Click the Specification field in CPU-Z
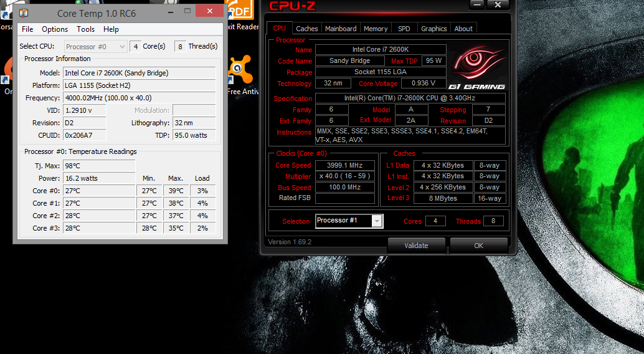 click(410, 98)
